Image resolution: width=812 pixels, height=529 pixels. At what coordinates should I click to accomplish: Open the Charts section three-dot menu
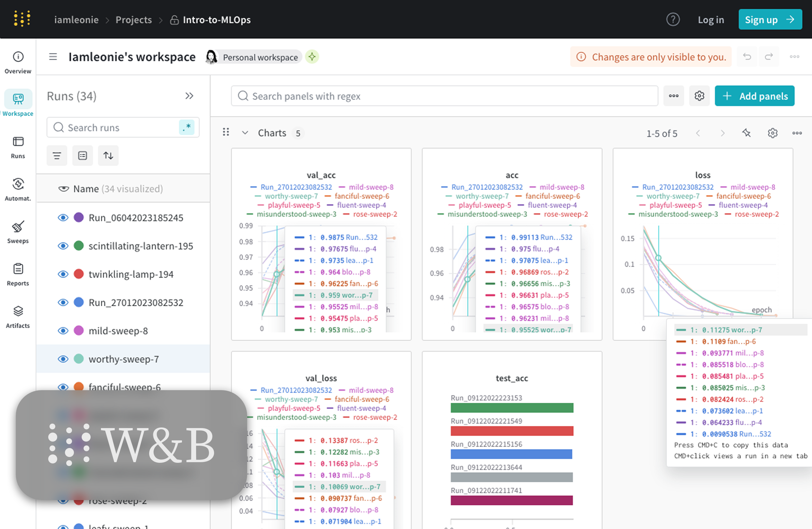[x=797, y=133]
